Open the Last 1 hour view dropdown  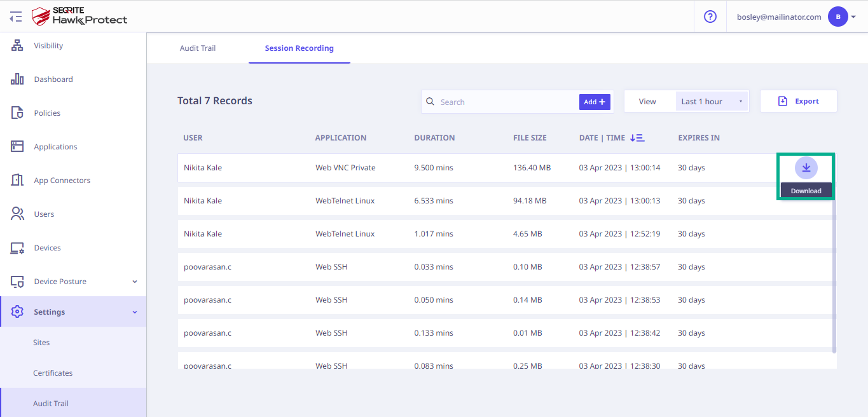(x=711, y=102)
